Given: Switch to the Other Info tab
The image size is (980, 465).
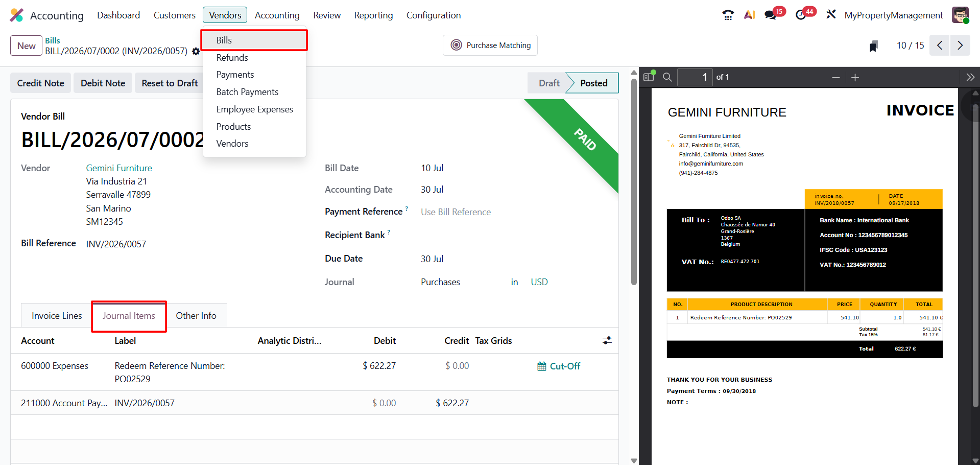Looking at the screenshot, I should coord(196,316).
